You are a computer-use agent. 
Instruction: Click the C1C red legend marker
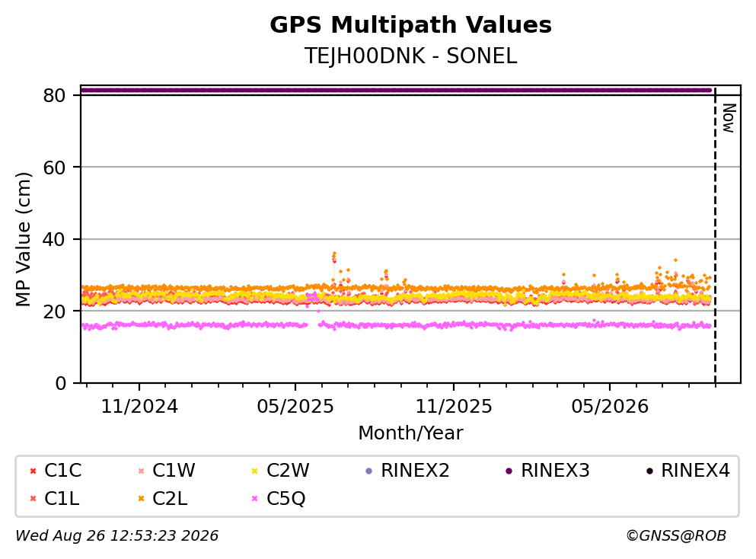(33, 471)
